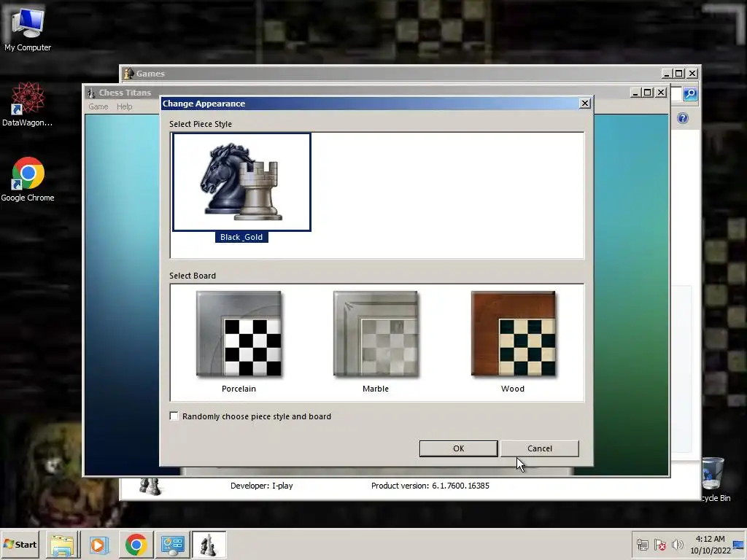Switch to Chess Titans taskbar button
747x560 pixels.
209,545
